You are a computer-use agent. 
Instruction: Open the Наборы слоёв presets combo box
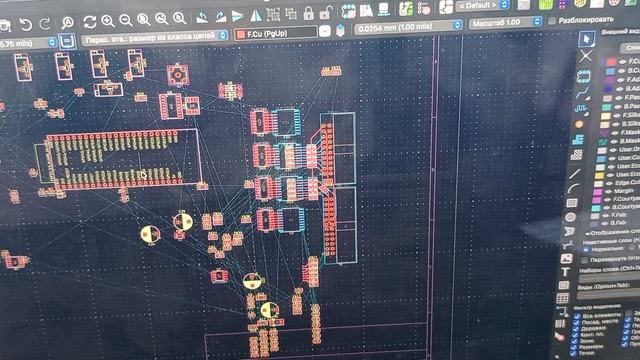609,279
